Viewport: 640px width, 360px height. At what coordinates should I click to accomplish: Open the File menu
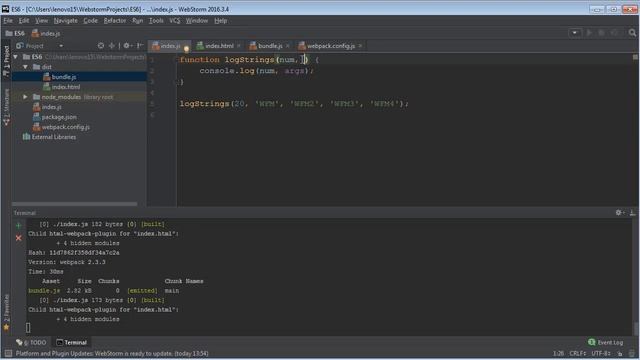coord(8,20)
